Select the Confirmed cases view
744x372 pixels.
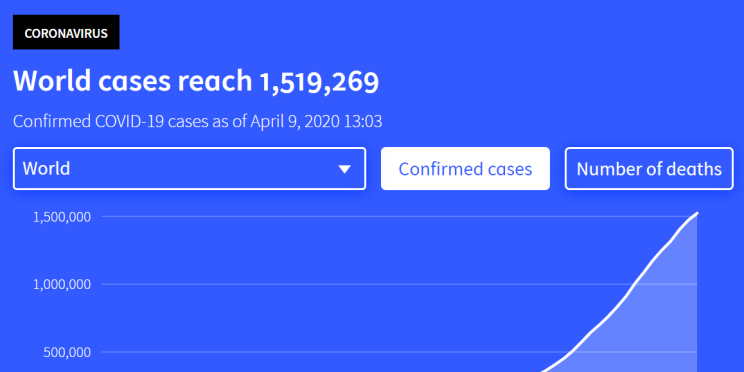pos(465,168)
